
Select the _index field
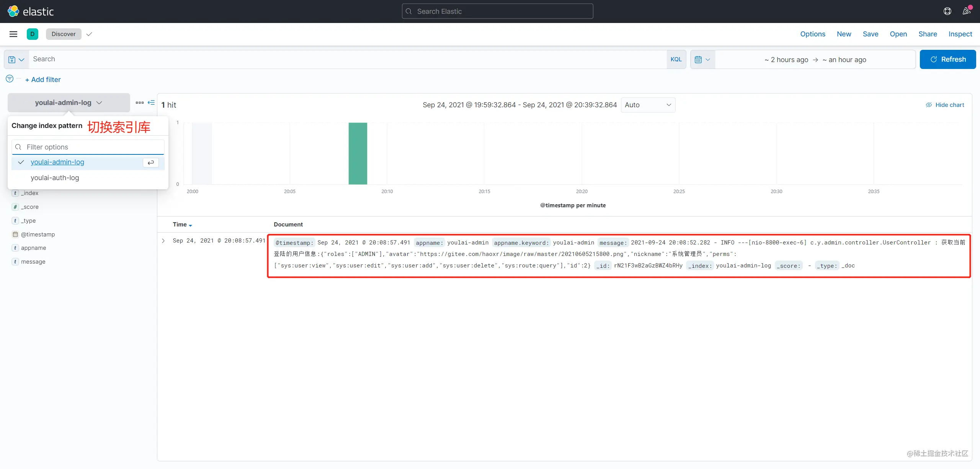point(30,193)
